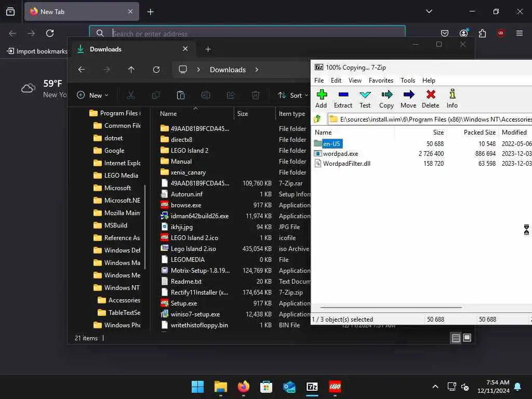Screen dimensions: 532x399
Task: Go up one level in File Explorer
Action: coord(131,70)
